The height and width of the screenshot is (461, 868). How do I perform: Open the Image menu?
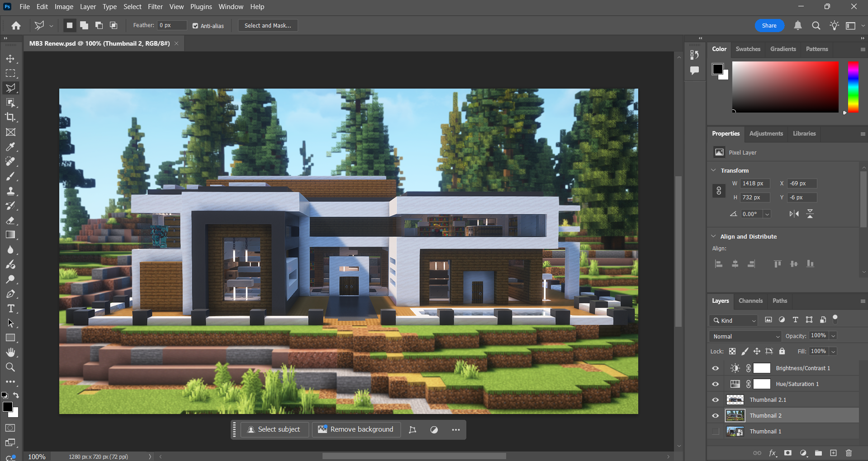pyautogui.click(x=64, y=7)
